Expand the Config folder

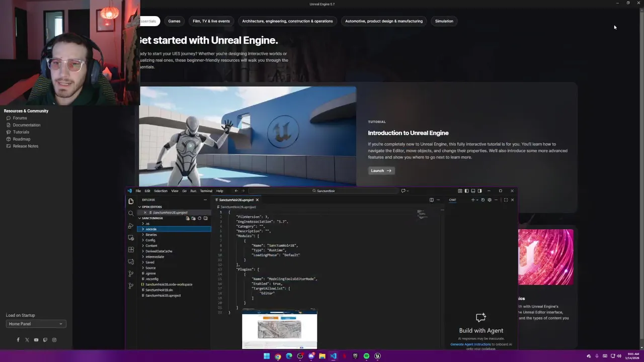point(174,240)
